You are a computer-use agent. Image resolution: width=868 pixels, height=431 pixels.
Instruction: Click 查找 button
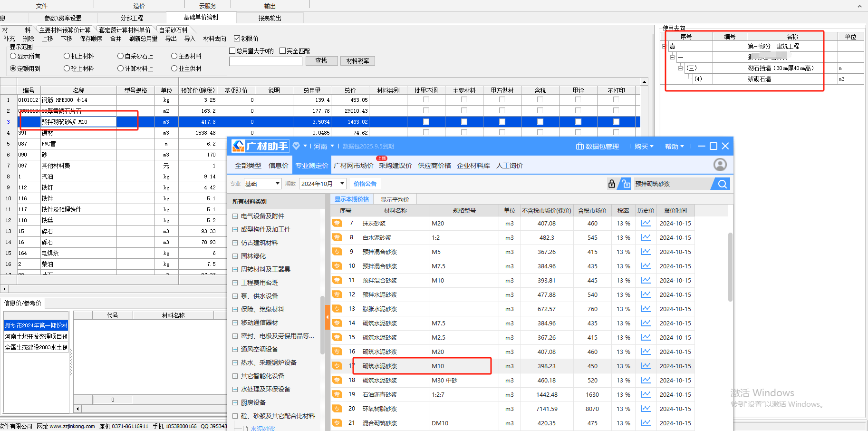click(x=321, y=61)
